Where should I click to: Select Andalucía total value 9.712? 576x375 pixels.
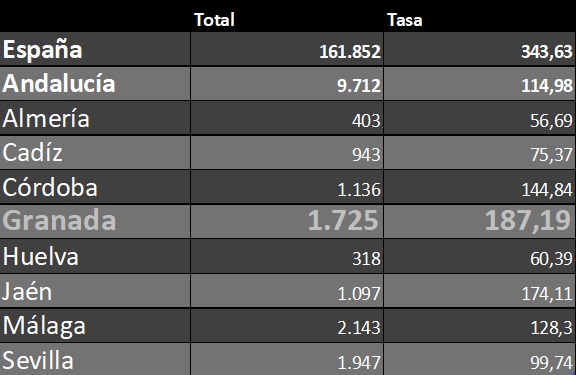[x=359, y=86]
